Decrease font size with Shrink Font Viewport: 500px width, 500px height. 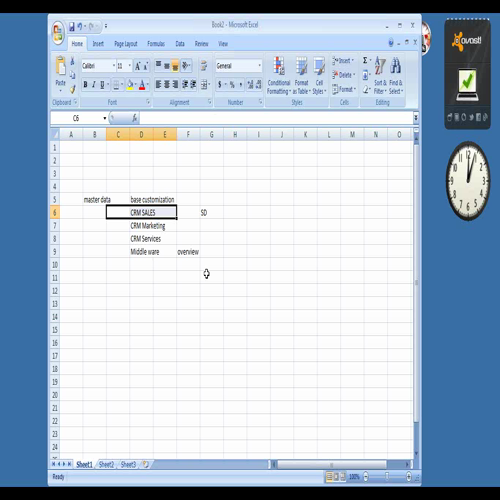146,66
